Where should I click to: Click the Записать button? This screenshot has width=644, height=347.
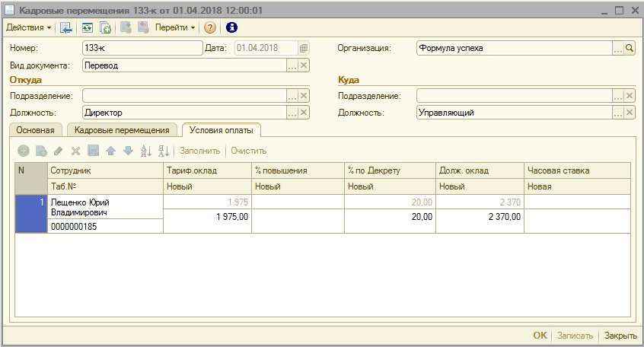(575, 336)
